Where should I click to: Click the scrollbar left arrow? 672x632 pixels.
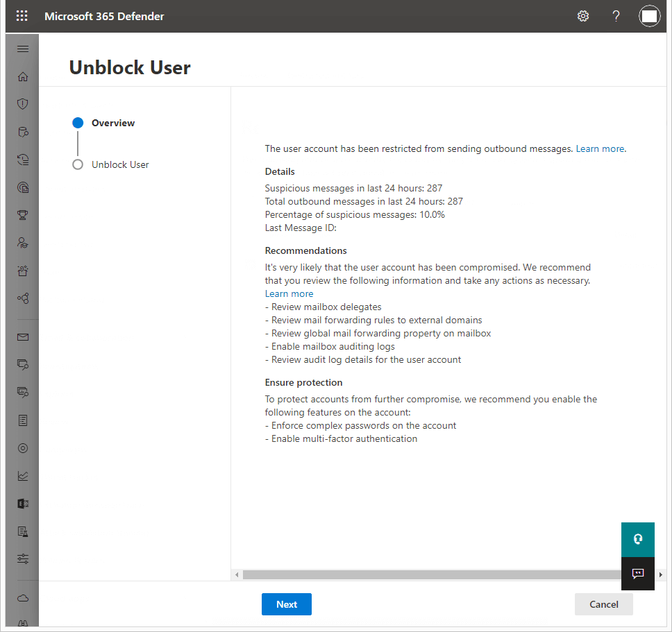click(x=237, y=574)
